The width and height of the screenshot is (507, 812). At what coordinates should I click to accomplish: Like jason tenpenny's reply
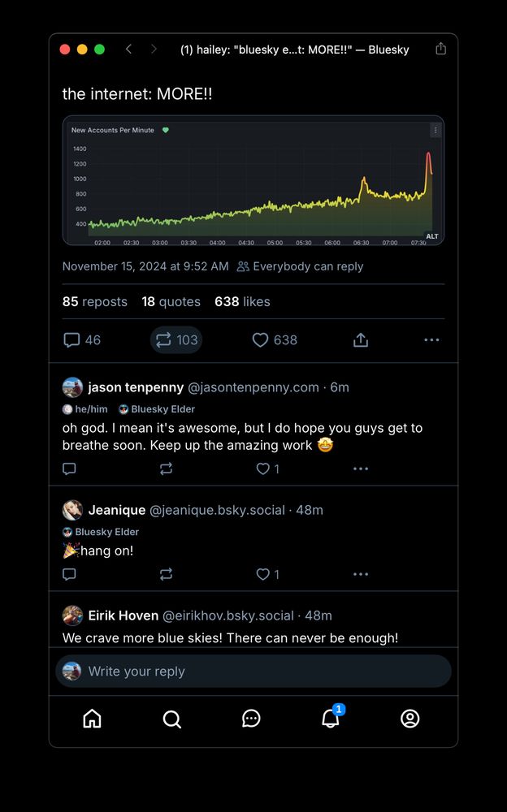(x=267, y=469)
